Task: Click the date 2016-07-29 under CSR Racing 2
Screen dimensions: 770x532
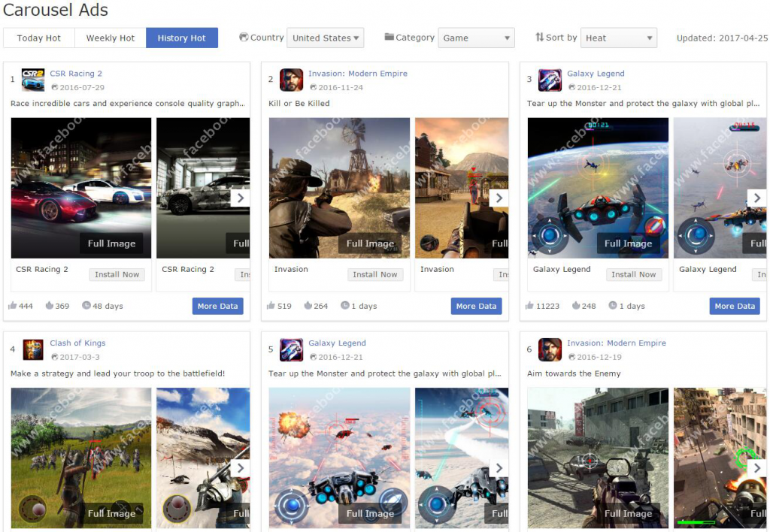Action: 82,87
